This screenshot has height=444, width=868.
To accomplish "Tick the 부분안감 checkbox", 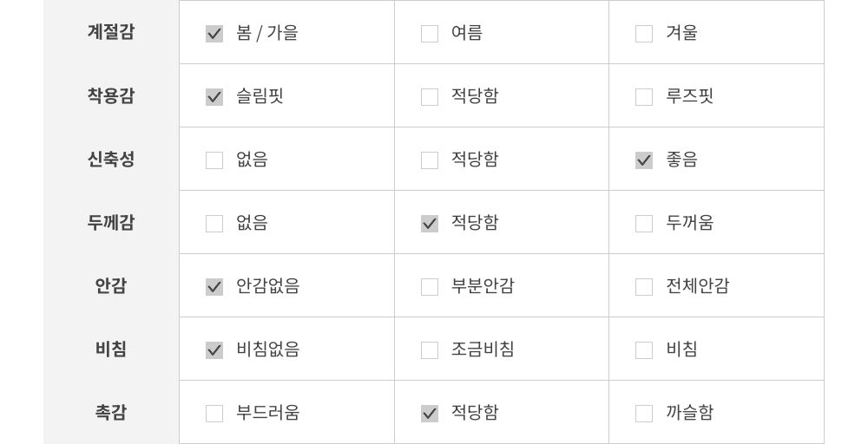I will coord(430,287).
